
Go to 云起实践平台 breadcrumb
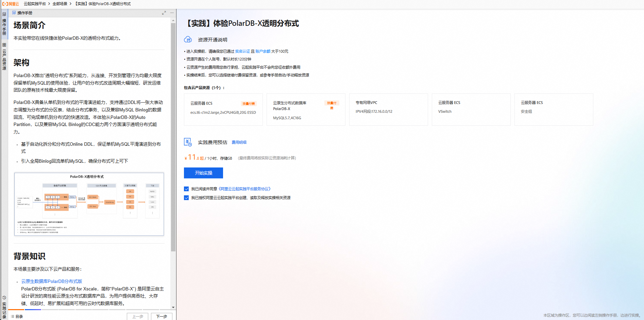35,4
